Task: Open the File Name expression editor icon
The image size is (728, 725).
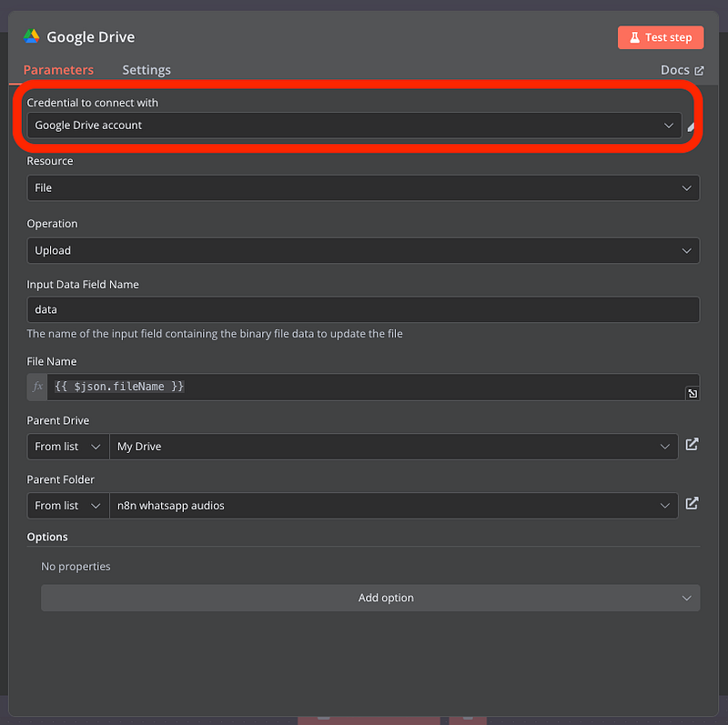Action: click(692, 393)
